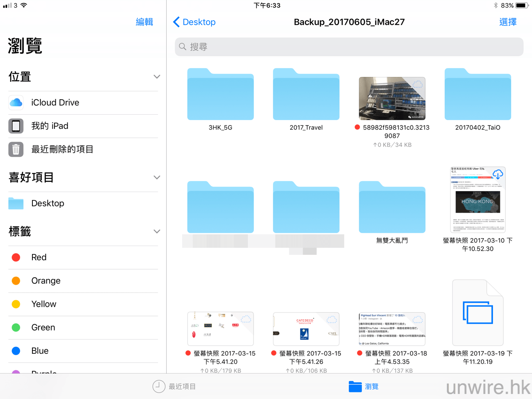The height and width of the screenshot is (399, 532).
Task: Open the 無雙大亂鬥 folder
Action: tap(392, 207)
